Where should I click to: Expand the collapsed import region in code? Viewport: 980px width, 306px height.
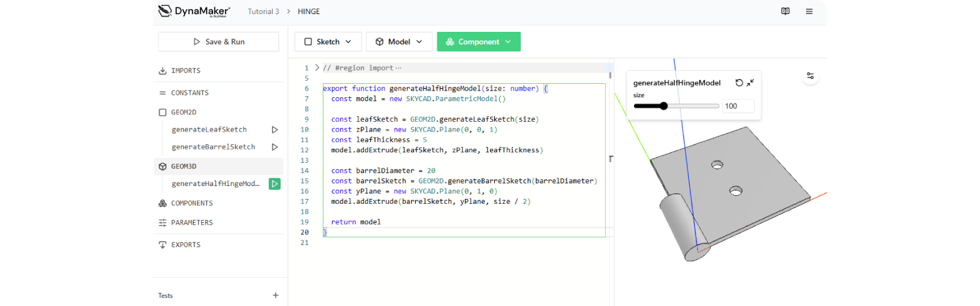click(x=317, y=68)
